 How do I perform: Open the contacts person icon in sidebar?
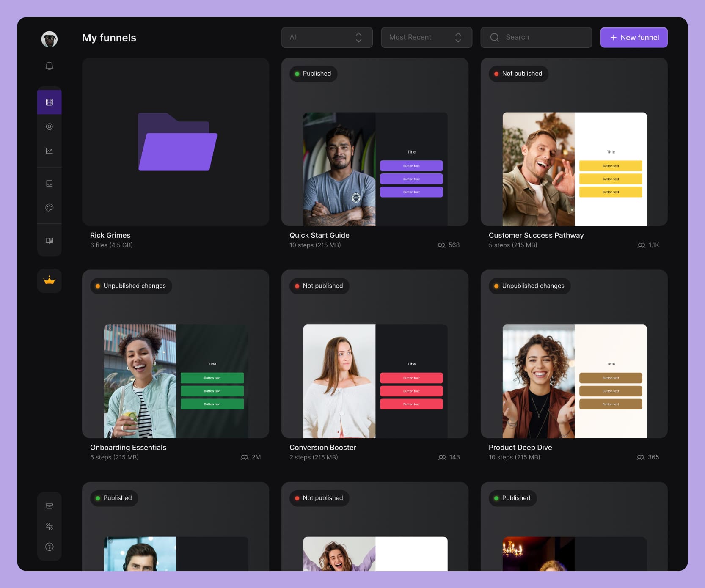pos(50,126)
